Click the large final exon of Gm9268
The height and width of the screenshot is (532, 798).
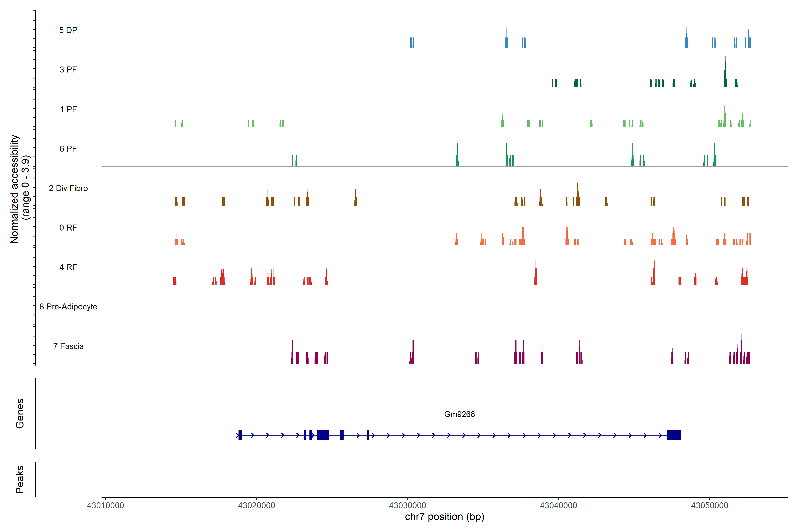pos(674,435)
